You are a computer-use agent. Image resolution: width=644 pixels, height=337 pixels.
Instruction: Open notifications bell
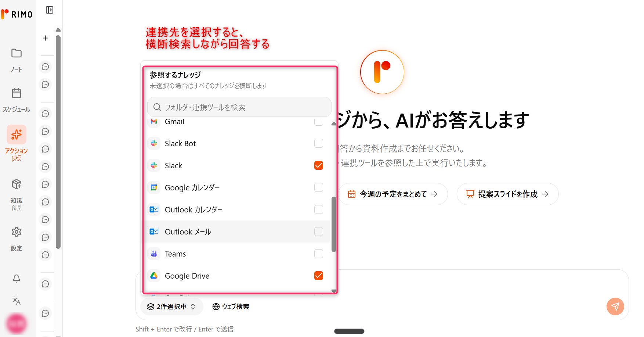17,279
